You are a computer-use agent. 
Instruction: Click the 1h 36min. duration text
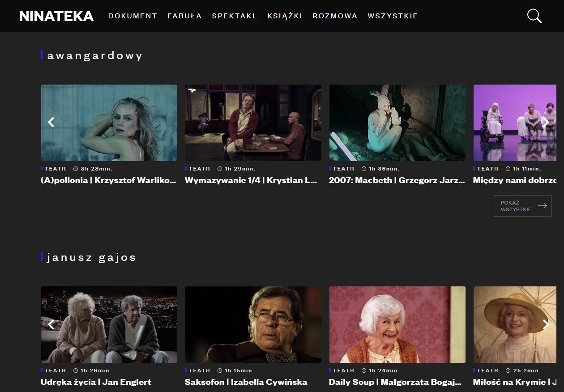coord(384,169)
